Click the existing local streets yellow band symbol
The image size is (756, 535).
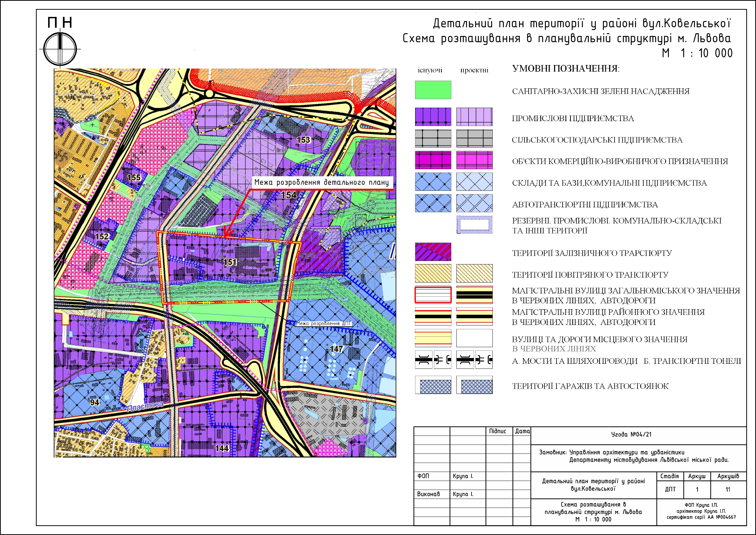[x=433, y=338]
